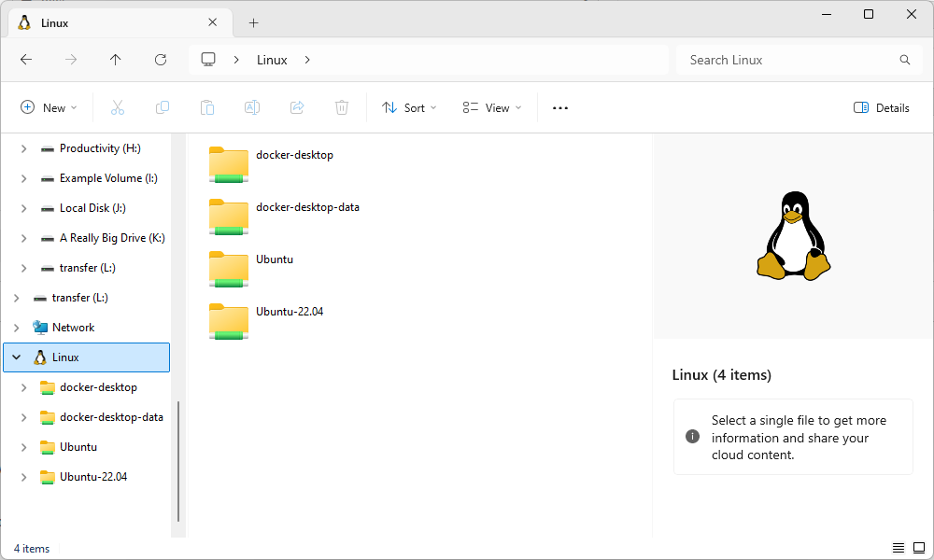Click the '4 items' status bar text

[32, 549]
